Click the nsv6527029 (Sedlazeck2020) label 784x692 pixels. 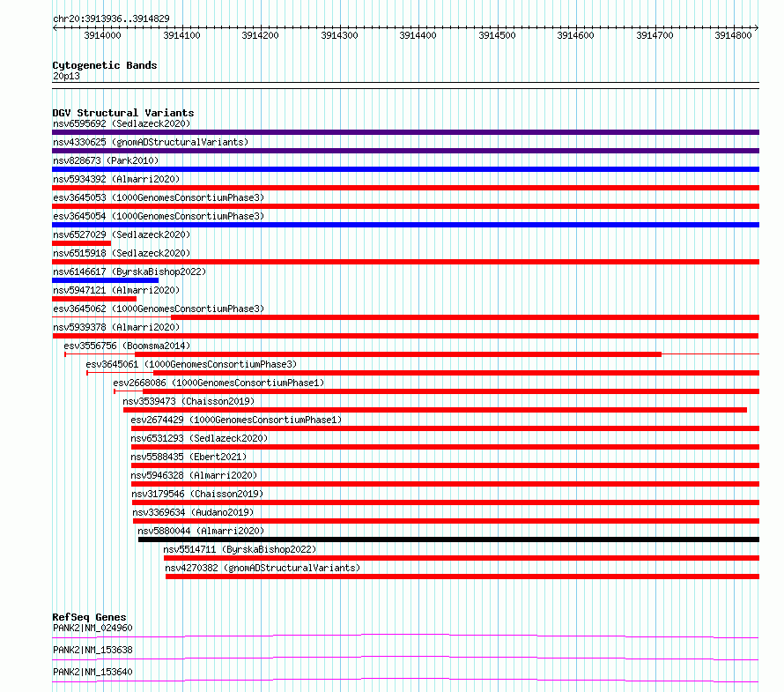[122, 234]
